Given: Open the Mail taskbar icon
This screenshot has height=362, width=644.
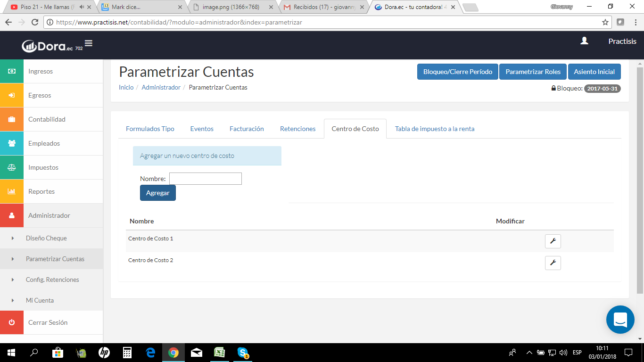Looking at the screenshot, I should click(197, 353).
